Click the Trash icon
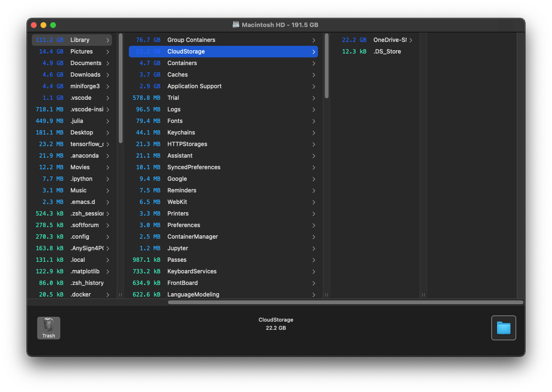This screenshot has width=552, height=392. 49,328
